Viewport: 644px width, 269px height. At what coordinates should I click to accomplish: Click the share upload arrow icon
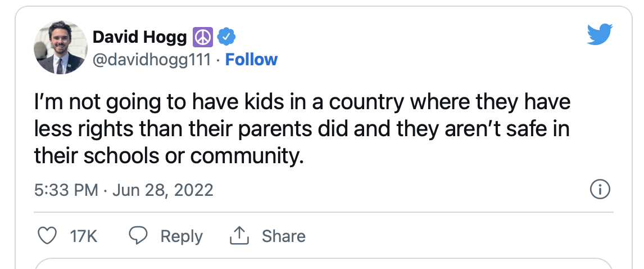pyautogui.click(x=239, y=236)
